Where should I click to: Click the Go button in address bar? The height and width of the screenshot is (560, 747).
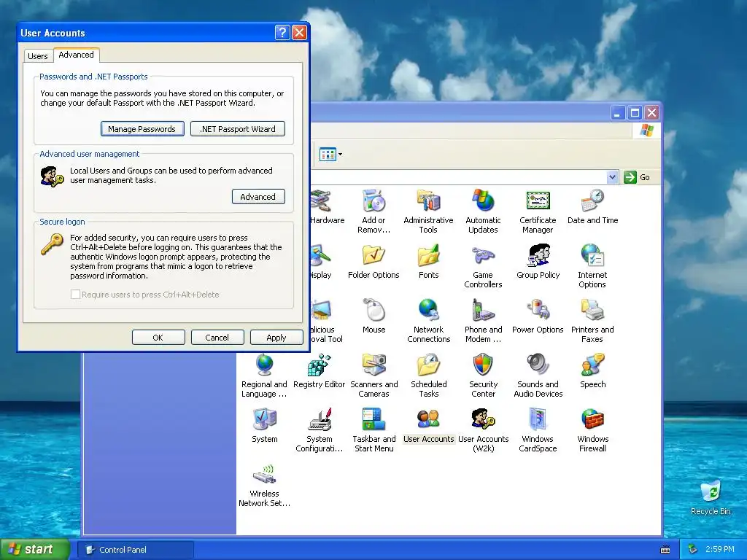point(637,177)
